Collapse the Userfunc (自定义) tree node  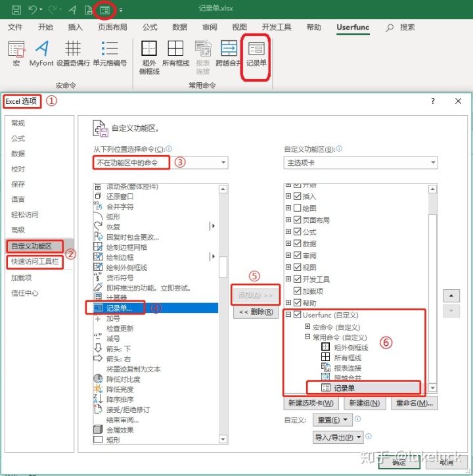click(288, 314)
